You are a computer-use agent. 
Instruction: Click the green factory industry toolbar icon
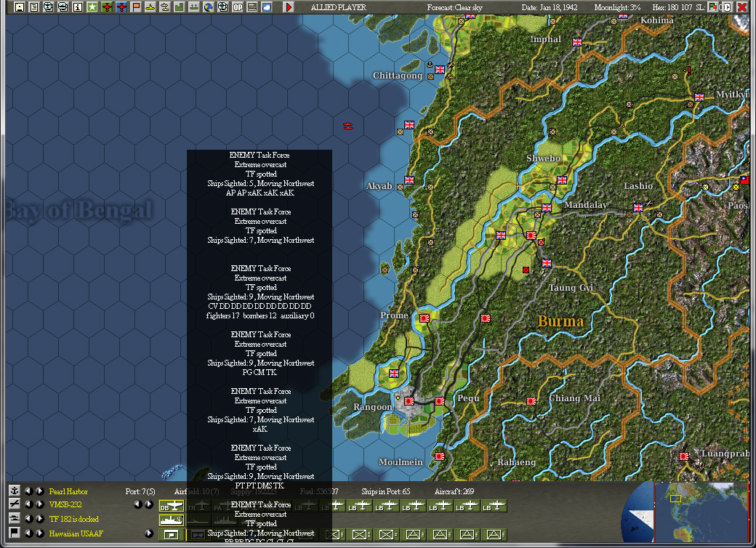point(180,7)
